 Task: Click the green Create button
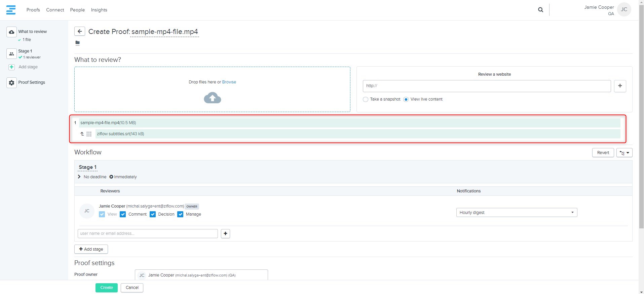106,288
